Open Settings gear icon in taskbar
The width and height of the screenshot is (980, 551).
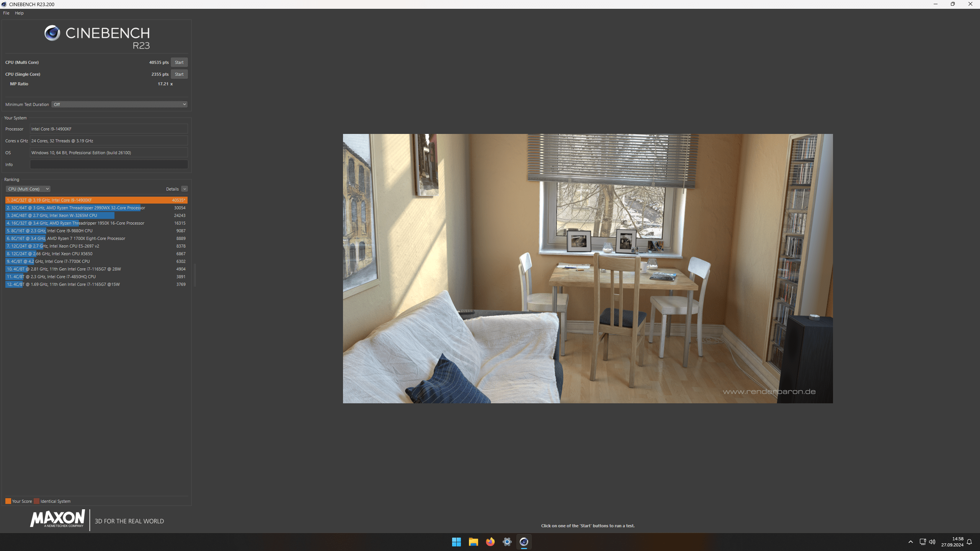point(507,542)
